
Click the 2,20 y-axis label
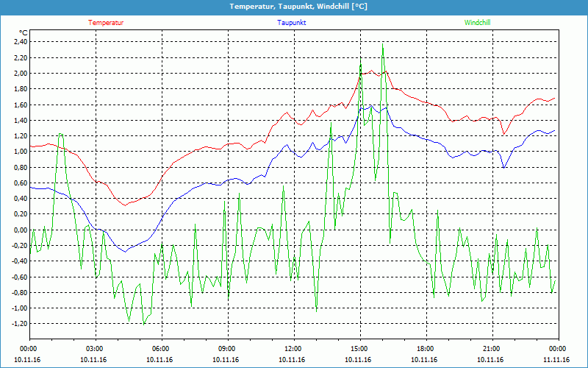click(x=21, y=57)
